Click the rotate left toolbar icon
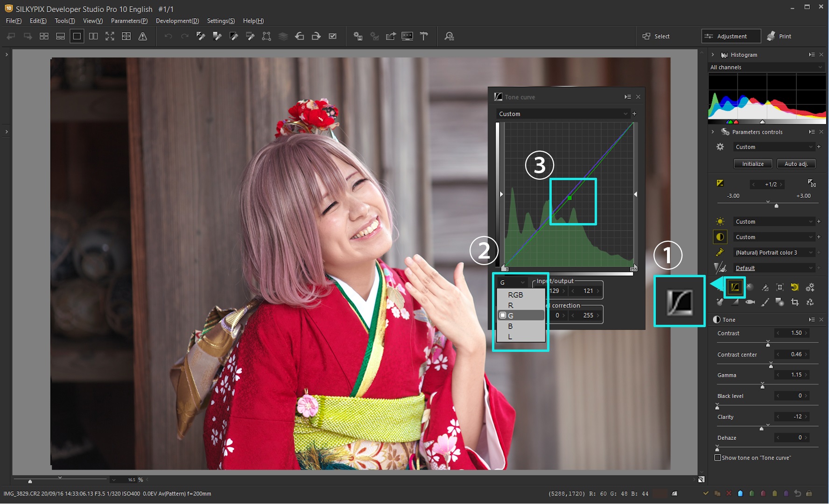This screenshot has height=504, width=829. 300,36
